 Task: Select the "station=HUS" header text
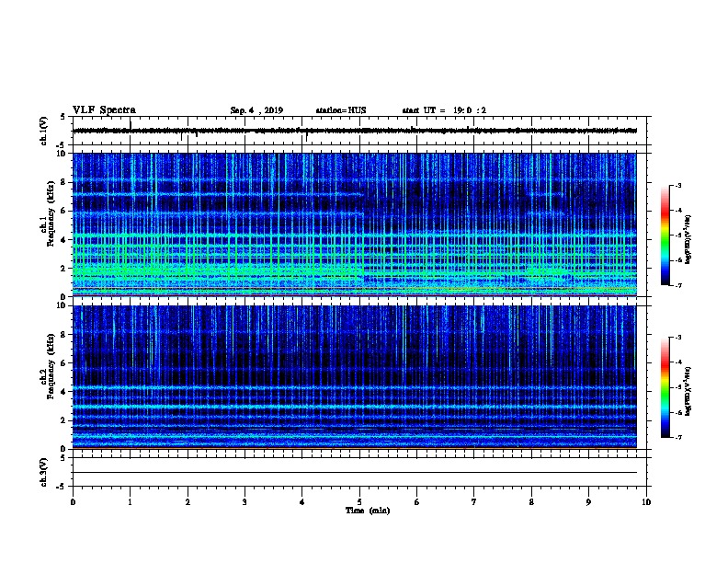click(341, 110)
